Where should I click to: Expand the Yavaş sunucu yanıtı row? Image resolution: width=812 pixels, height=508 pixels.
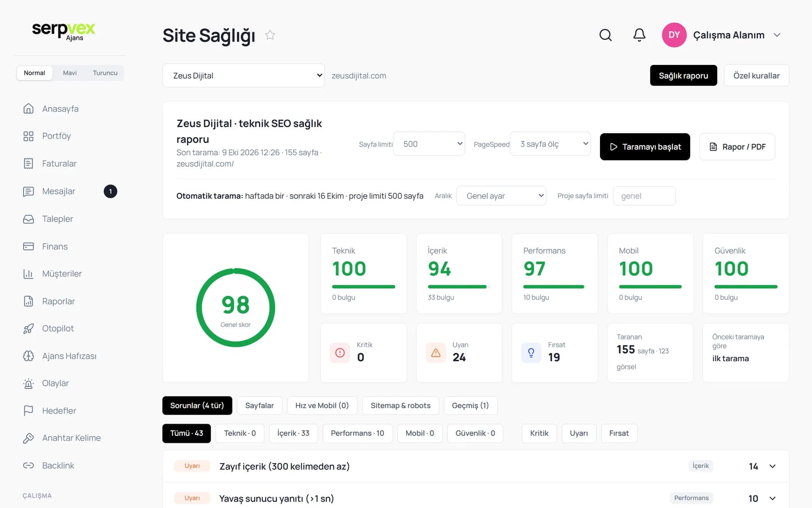[x=475, y=498]
